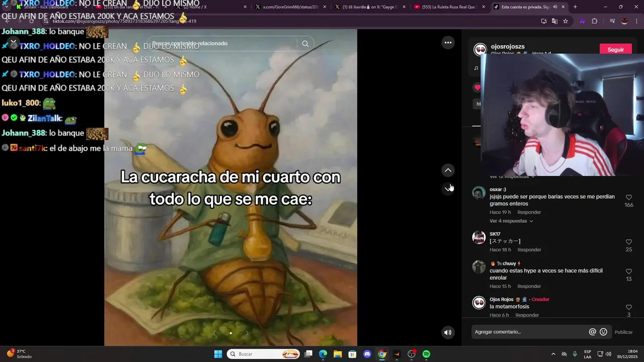Image resolution: width=644 pixels, height=362 pixels.
Task: Click the microphone tray icon
Action: 575,354
